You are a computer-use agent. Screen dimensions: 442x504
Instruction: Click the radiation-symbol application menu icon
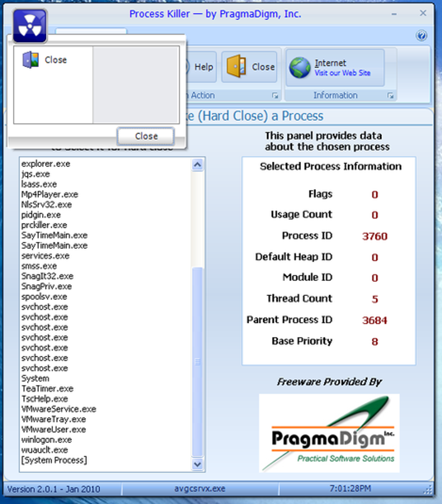click(29, 25)
